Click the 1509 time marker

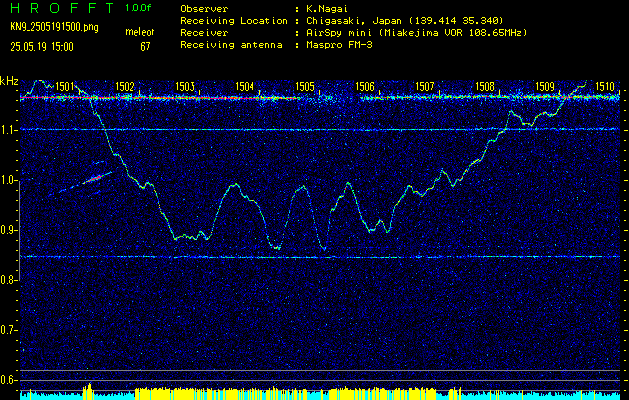(545, 86)
